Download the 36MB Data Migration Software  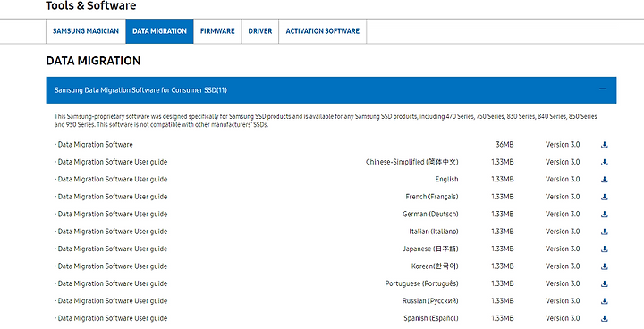604,145
